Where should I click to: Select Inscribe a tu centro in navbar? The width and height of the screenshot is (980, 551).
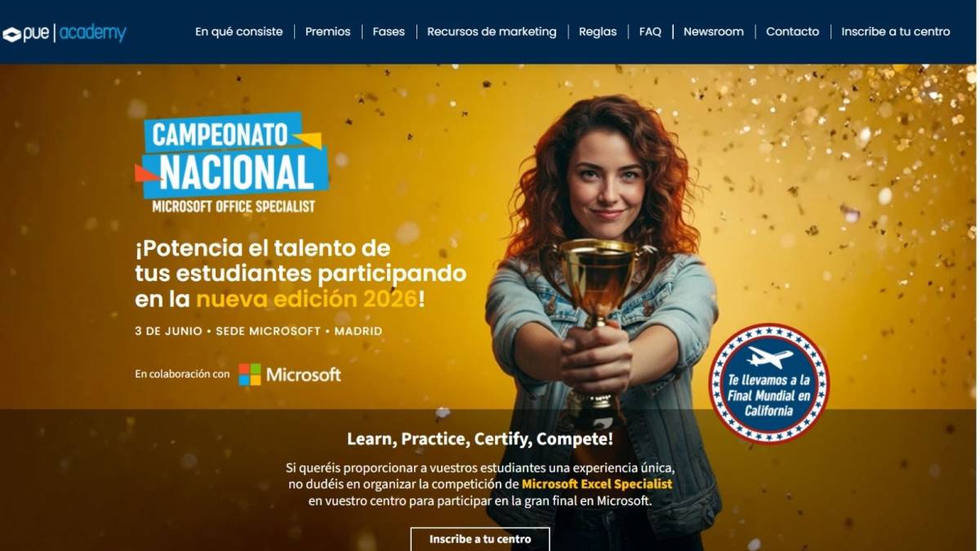[896, 32]
